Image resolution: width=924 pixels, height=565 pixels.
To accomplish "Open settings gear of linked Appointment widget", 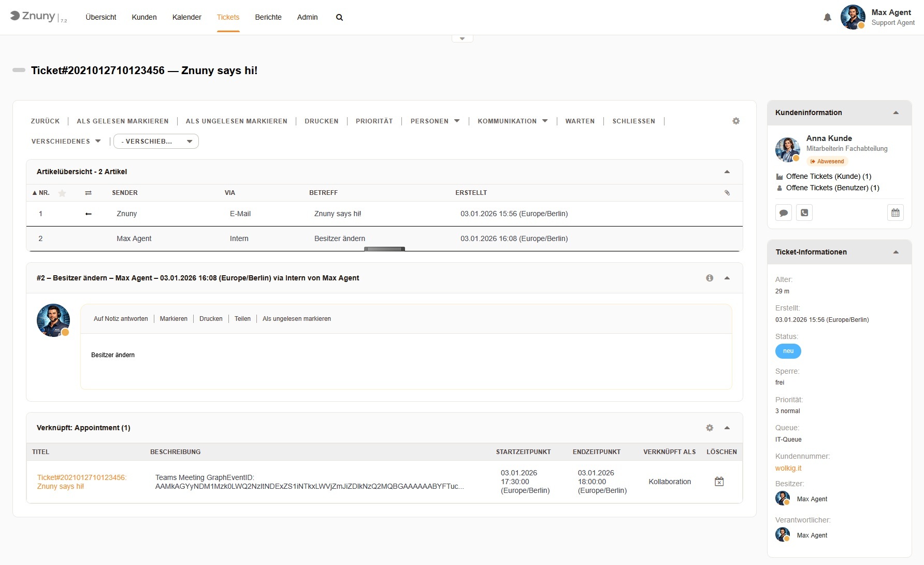I will click(710, 428).
